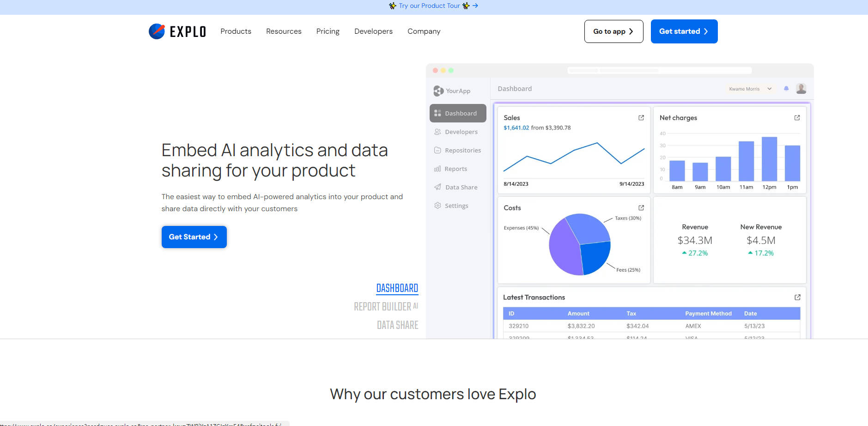Click the Get Started hero button
Image resolution: width=868 pixels, height=426 pixels.
pos(194,237)
